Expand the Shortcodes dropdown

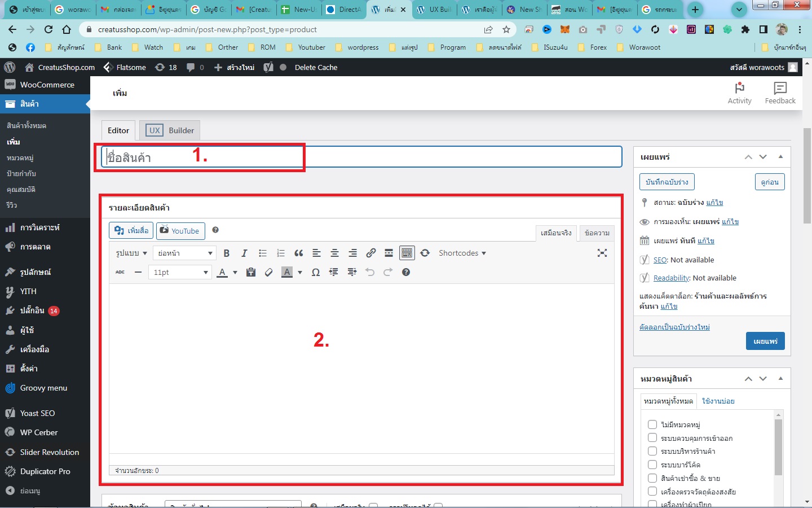[462, 253]
